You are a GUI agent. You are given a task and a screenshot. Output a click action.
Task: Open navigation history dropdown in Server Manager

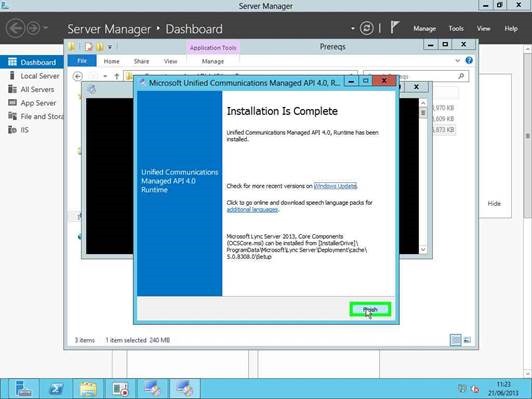[x=46, y=28]
